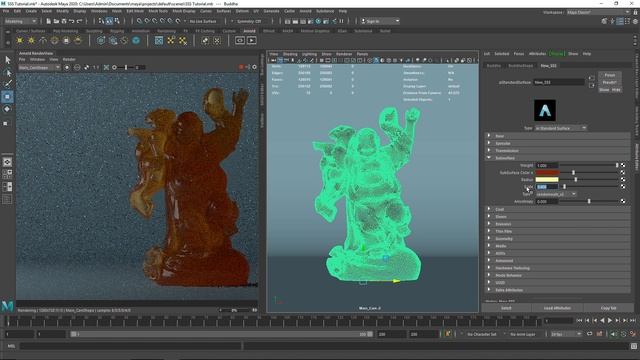Click the crop region icon in Arnold RenderView
This screenshot has width=640, height=360.
coord(106,67)
